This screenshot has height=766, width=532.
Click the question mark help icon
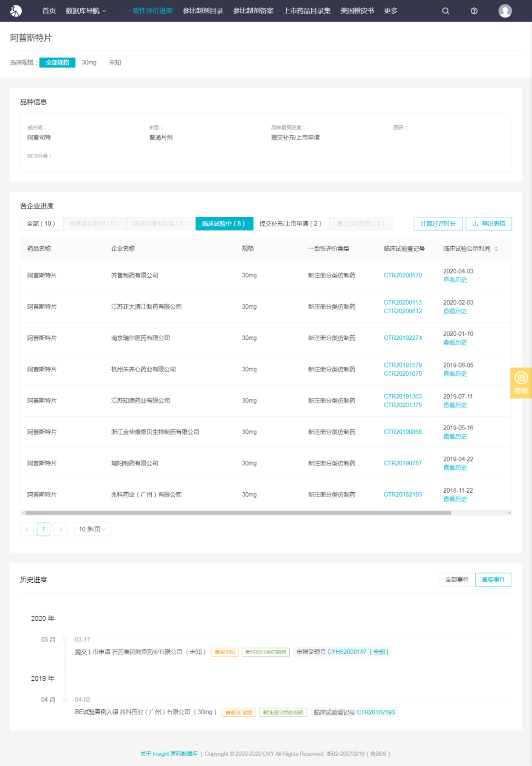click(474, 11)
